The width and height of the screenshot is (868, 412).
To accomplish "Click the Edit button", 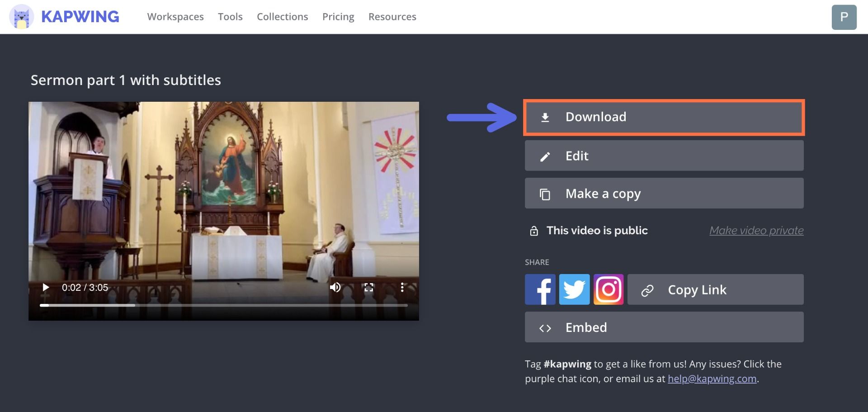I will click(664, 156).
